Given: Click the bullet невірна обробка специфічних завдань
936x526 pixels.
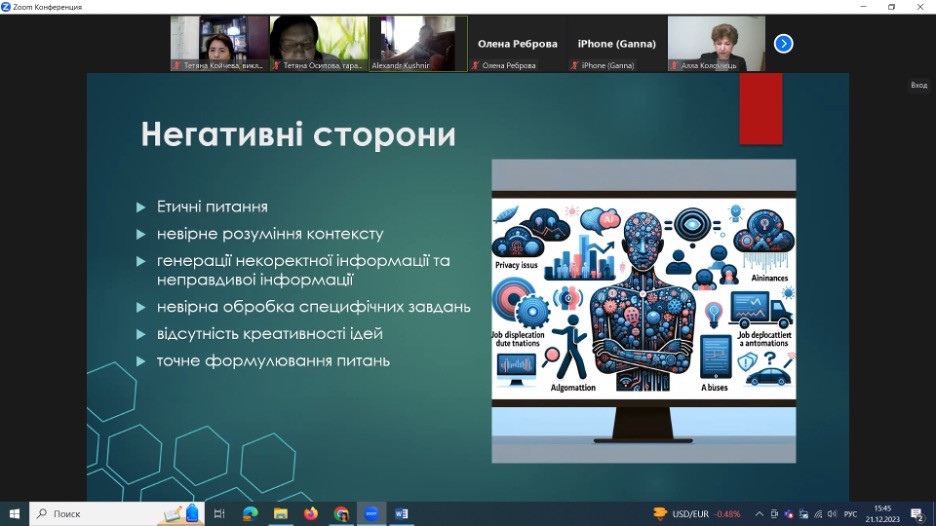Looking at the screenshot, I should pyautogui.click(x=313, y=307).
